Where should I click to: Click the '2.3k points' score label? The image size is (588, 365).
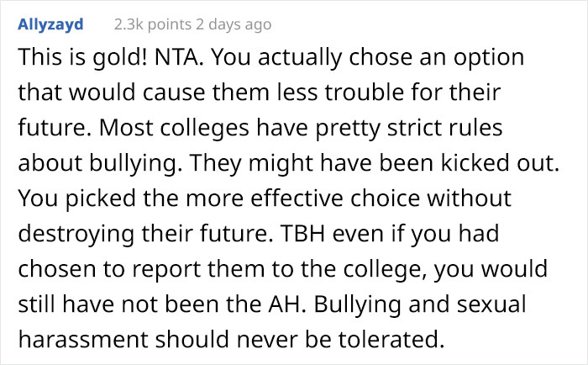pos(152,24)
